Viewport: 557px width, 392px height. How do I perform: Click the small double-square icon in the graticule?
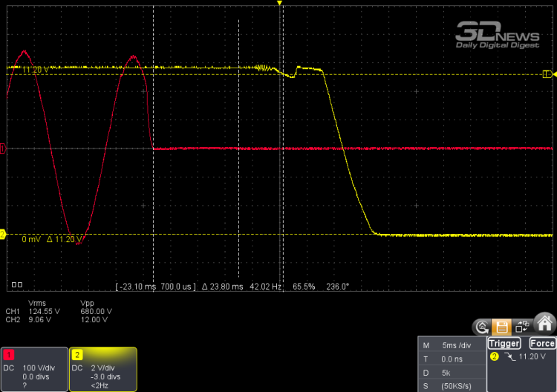pyautogui.click(x=17, y=284)
